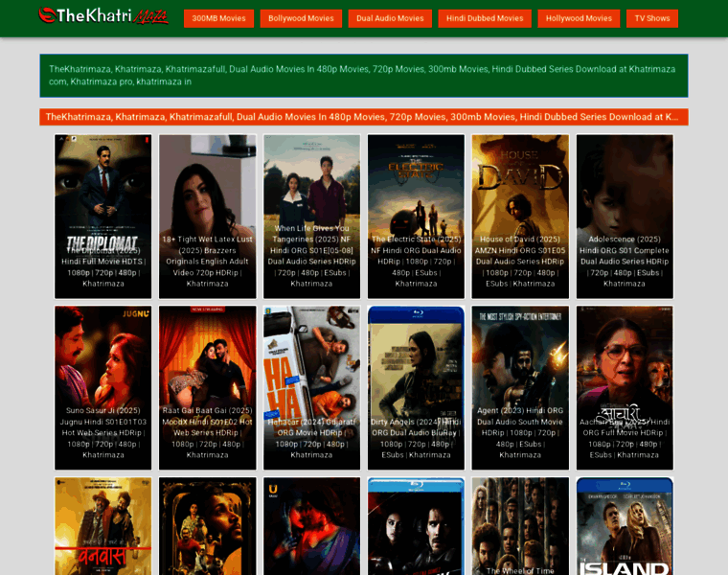The height and width of the screenshot is (575, 728).
Task: Browse the TV Shows section
Action: coord(652,18)
